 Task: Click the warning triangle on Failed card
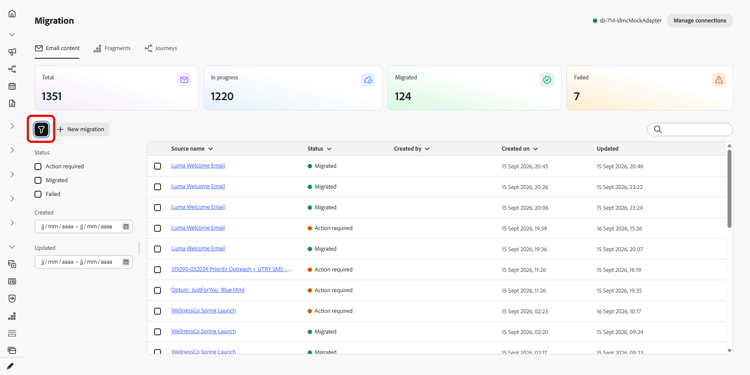(x=718, y=80)
